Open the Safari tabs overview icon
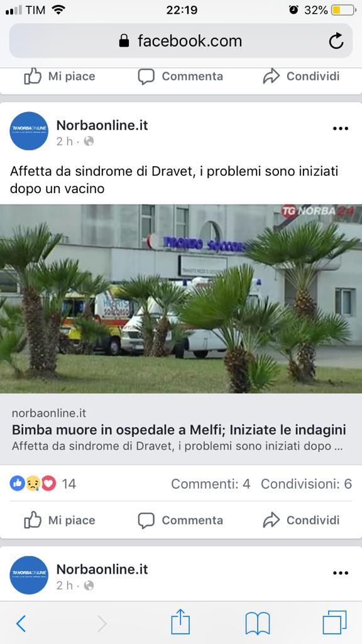This screenshot has width=362, height=644. 334,623
